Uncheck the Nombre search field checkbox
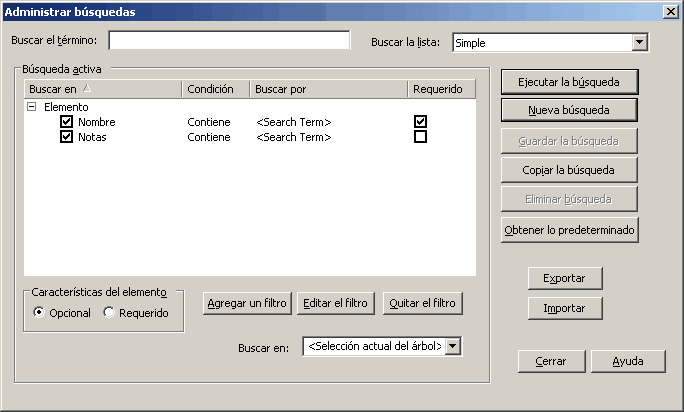 [x=66, y=122]
